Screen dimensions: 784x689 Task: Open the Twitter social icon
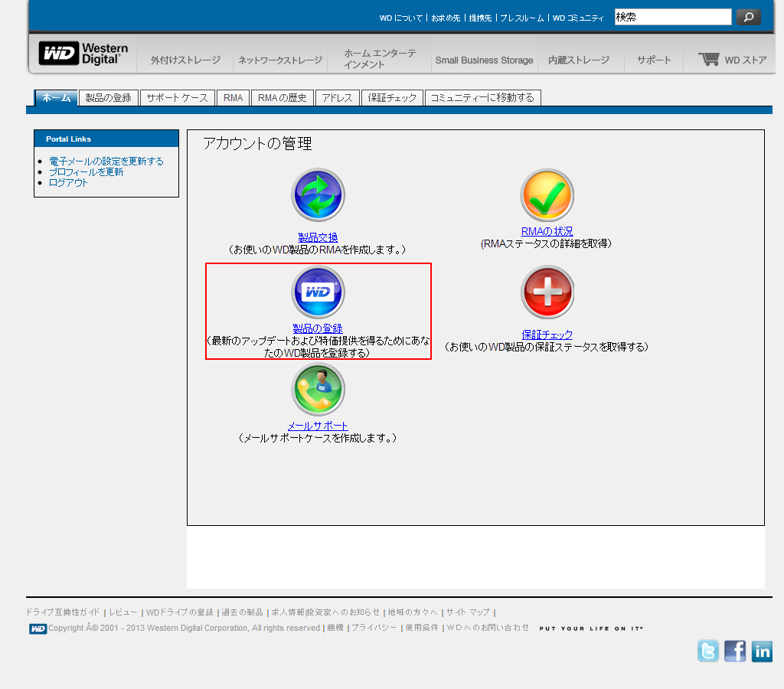click(708, 651)
